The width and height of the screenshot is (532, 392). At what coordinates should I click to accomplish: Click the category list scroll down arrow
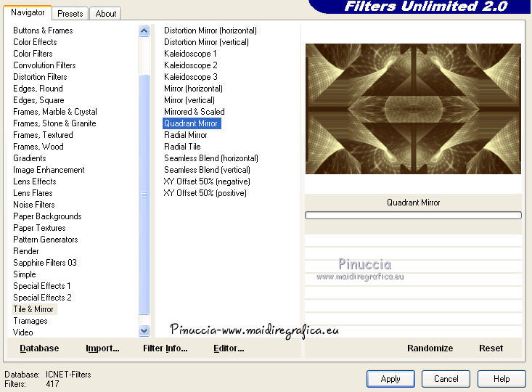[144, 330]
